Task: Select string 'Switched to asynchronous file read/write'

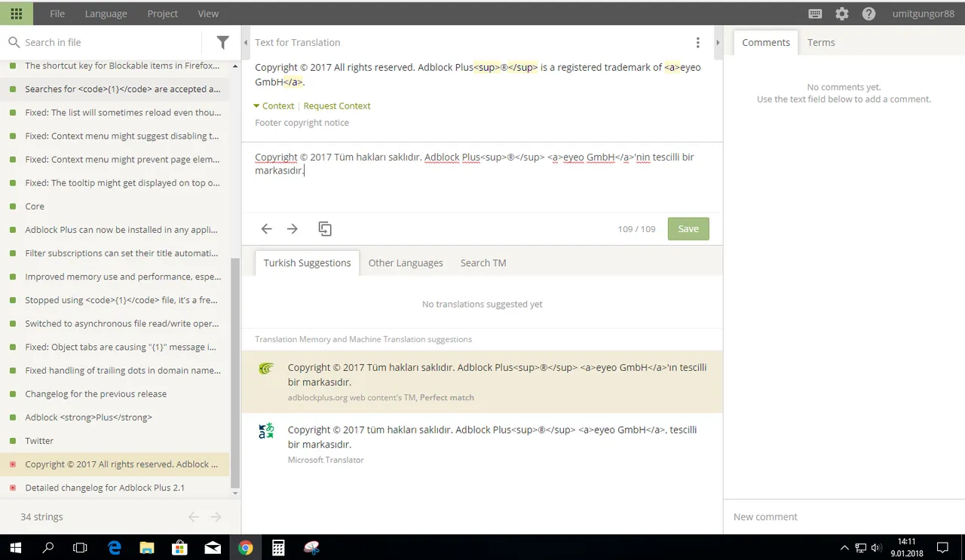Action: [115, 323]
